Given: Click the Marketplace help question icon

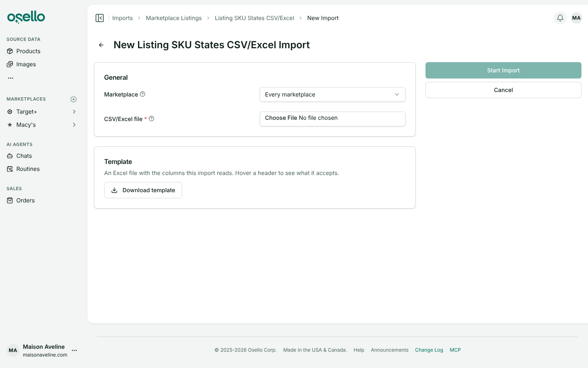Looking at the screenshot, I should pos(143,94).
